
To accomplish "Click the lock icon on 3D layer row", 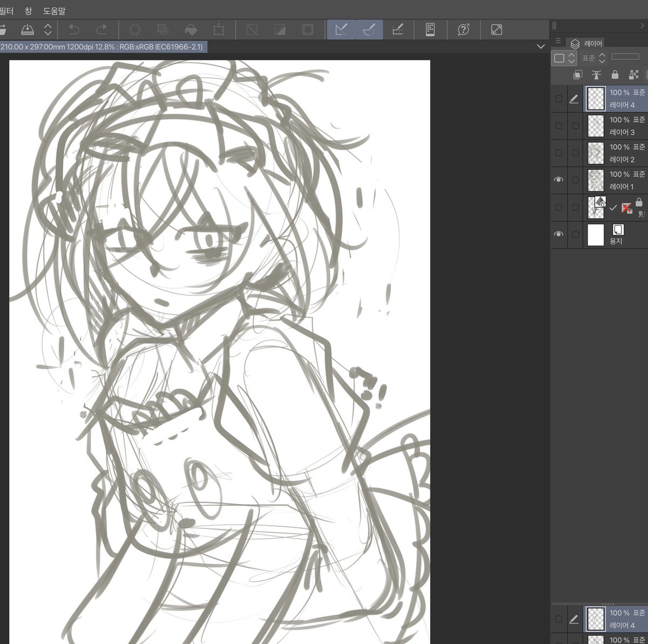I will (639, 202).
